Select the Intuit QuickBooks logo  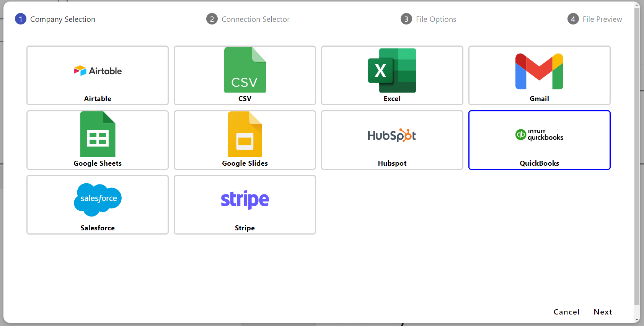point(539,135)
